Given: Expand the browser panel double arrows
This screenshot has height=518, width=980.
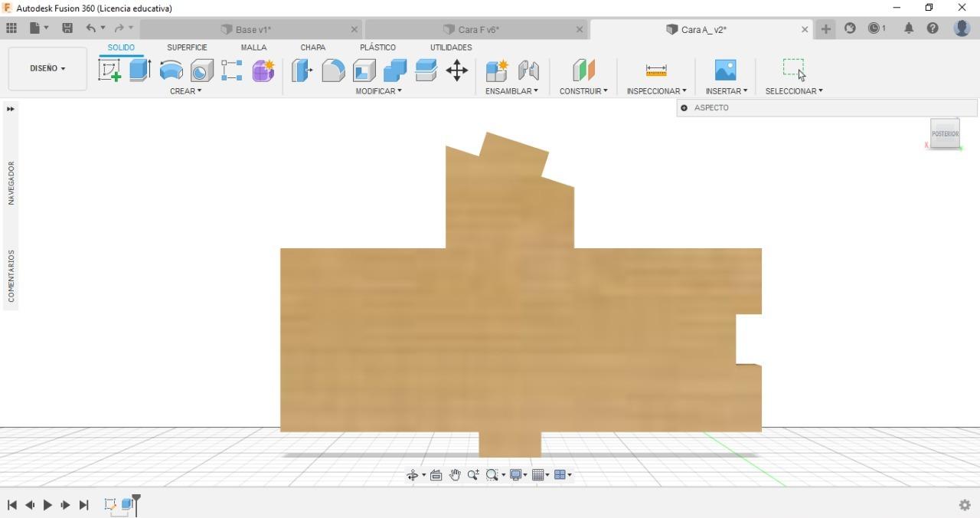Looking at the screenshot, I should [x=11, y=109].
